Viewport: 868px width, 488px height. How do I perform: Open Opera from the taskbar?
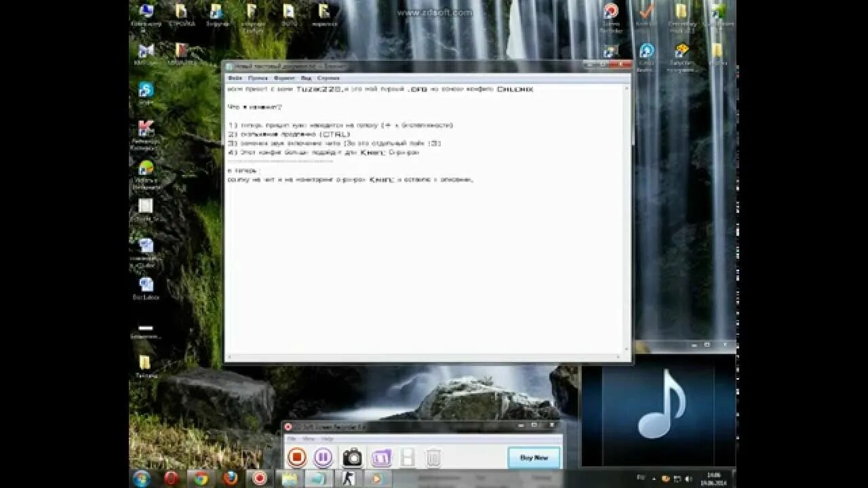[x=171, y=478]
